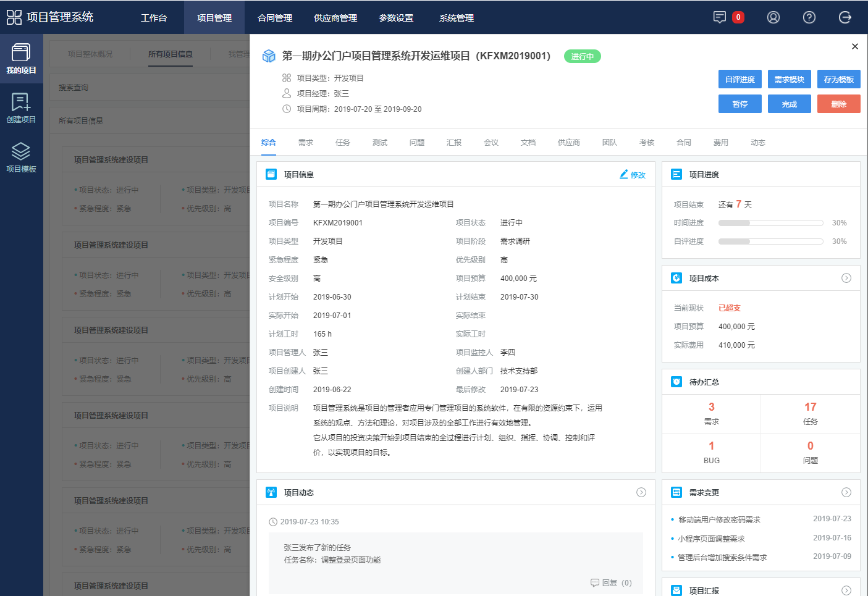Switch to the 测试 tab
868x596 pixels.
[x=380, y=142]
